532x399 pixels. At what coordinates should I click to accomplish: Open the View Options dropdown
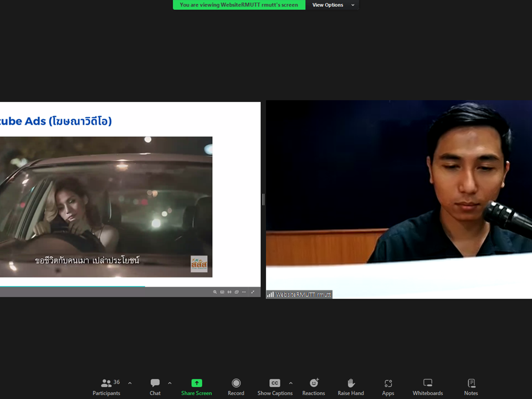click(x=332, y=5)
